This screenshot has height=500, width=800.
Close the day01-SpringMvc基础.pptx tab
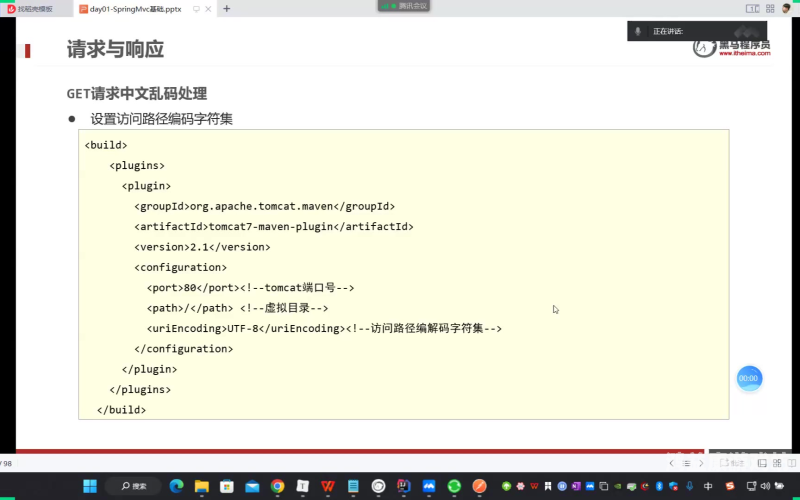[208, 9]
